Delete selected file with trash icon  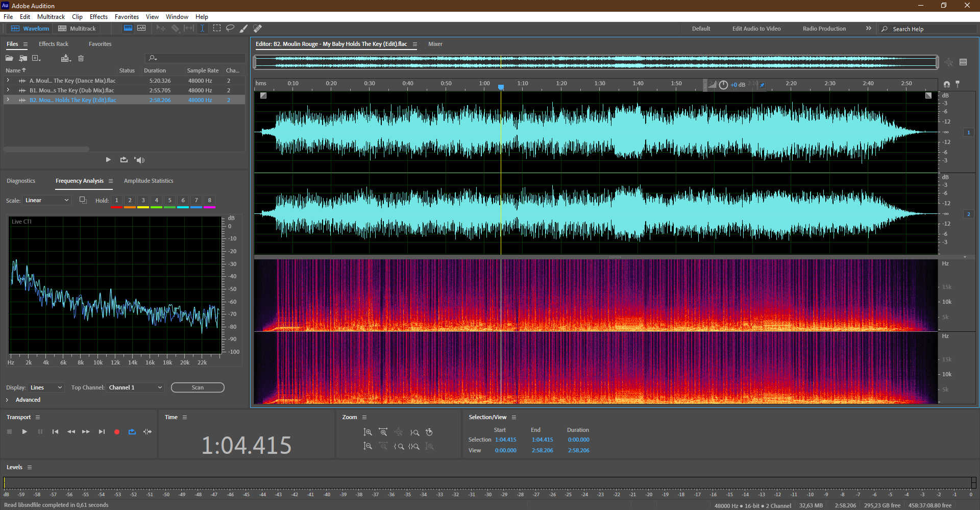(81, 58)
